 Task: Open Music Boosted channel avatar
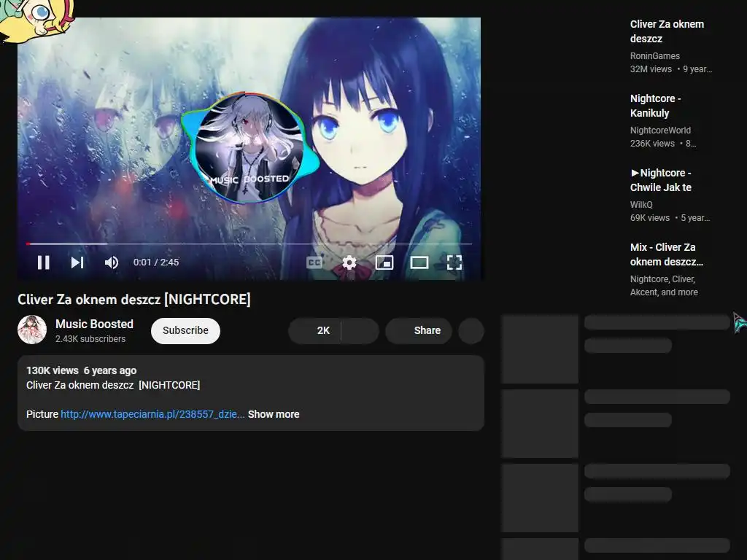[x=32, y=330]
